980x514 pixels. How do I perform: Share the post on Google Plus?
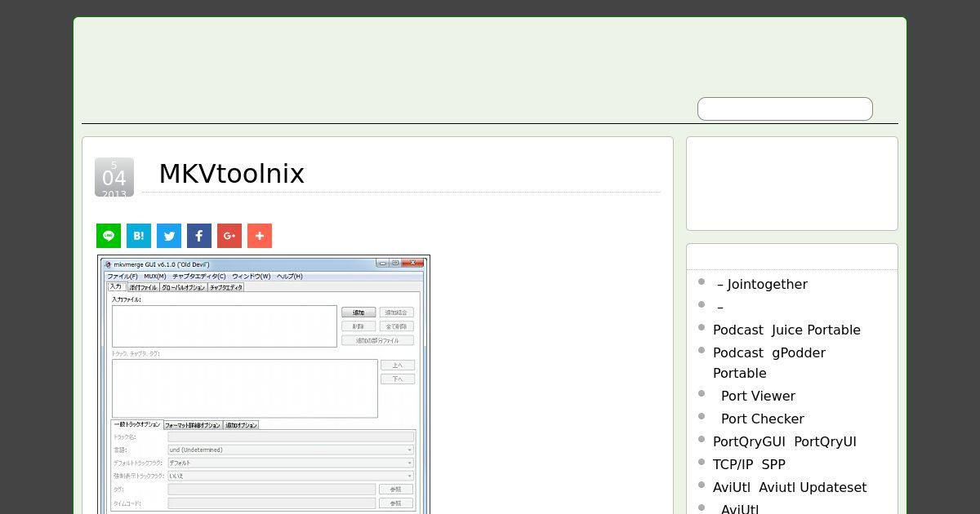pos(229,236)
